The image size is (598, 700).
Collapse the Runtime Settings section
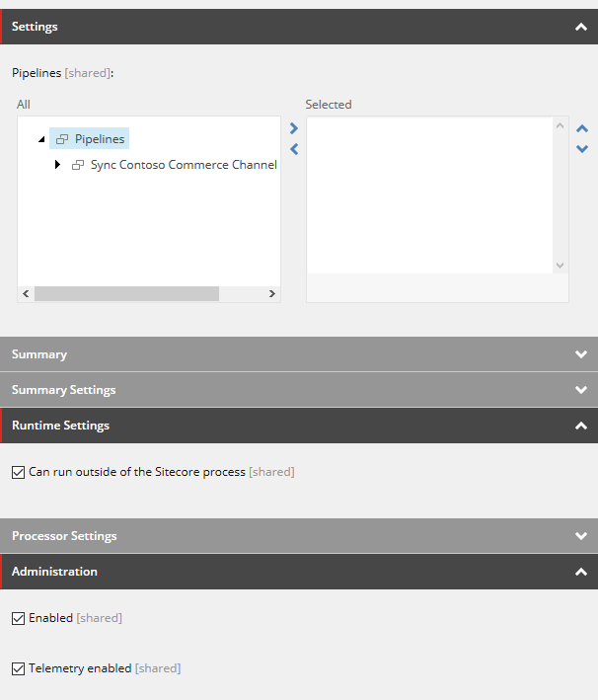click(581, 426)
